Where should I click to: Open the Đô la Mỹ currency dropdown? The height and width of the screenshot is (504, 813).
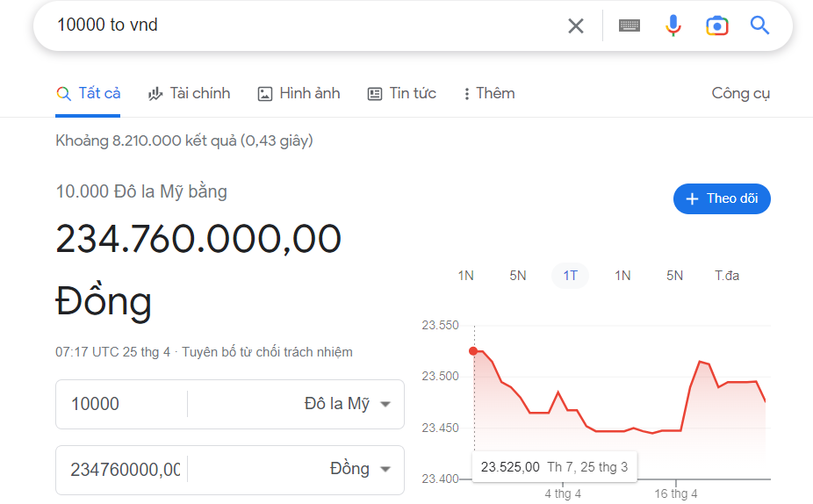pos(347,404)
